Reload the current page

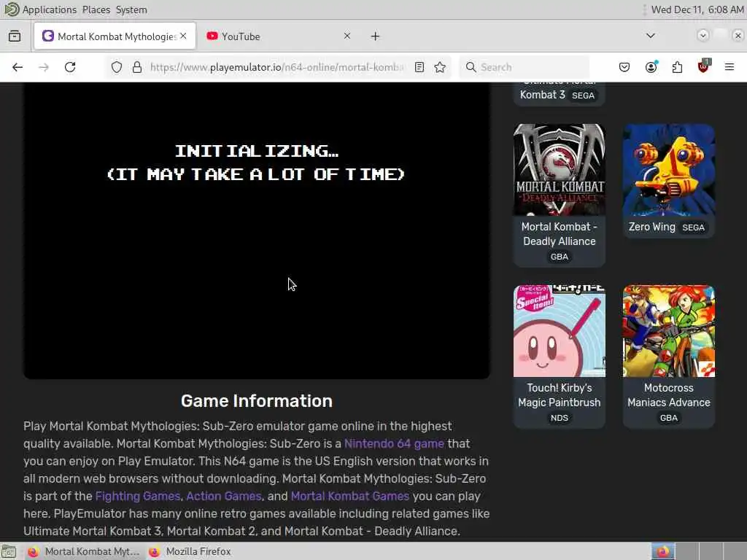[x=70, y=67]
